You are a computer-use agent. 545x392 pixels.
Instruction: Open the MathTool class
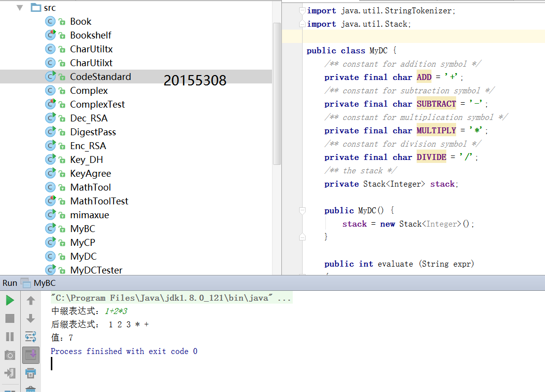click(90, 187)
